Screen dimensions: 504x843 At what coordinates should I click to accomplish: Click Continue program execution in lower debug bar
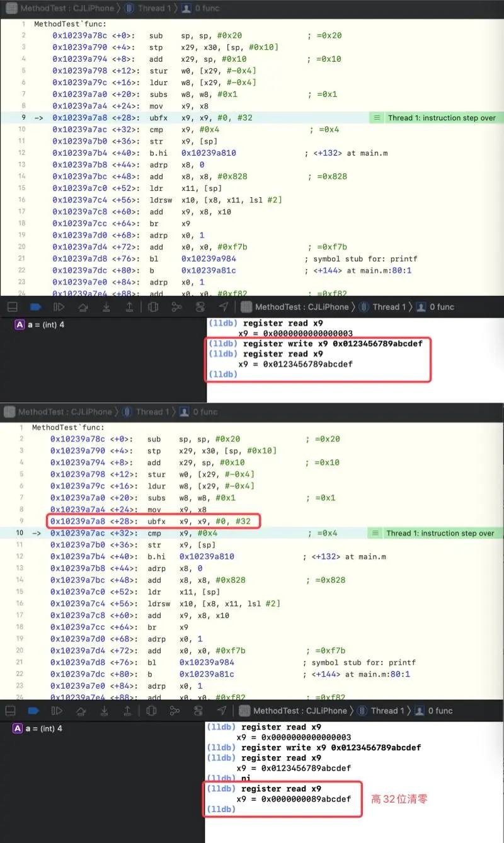(57, 711)
